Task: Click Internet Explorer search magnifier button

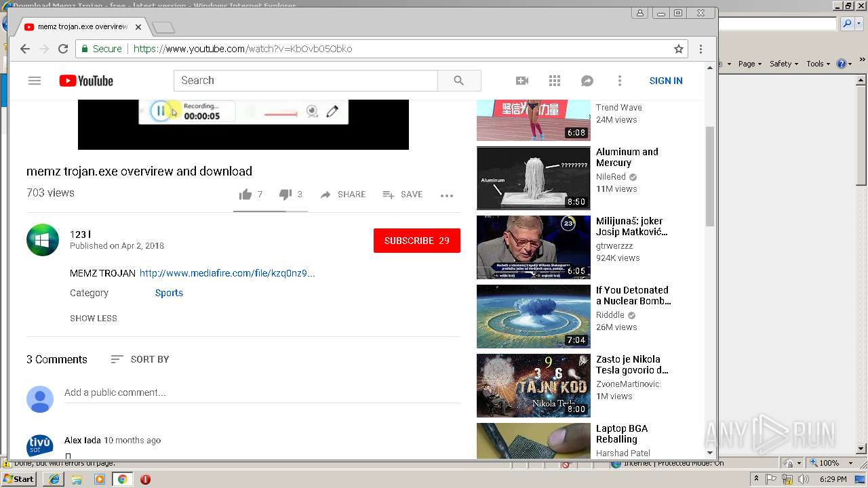Action: click(x=846, y=24)
